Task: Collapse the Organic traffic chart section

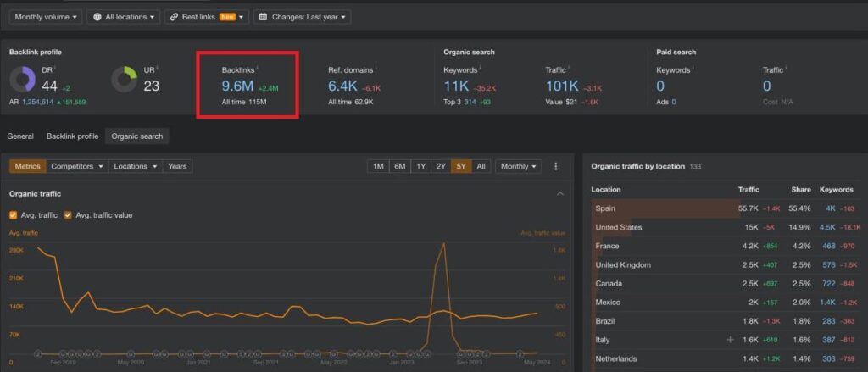Action: coord(559,194)
